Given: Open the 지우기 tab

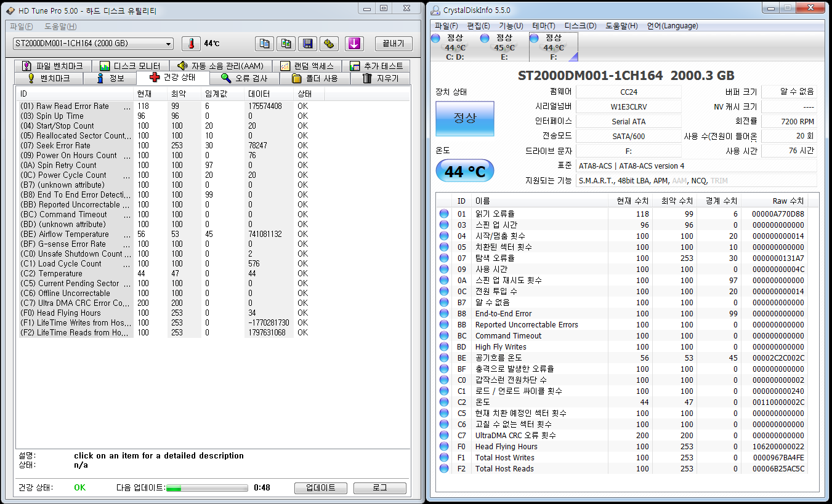Looking at the screenshot, I should [380, 79].
